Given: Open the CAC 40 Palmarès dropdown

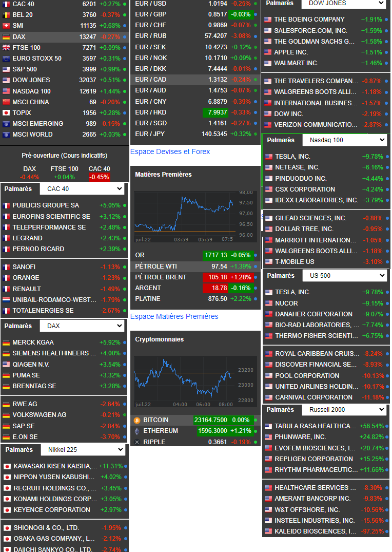Looking at the screenshot, I should tap(82, 189).
